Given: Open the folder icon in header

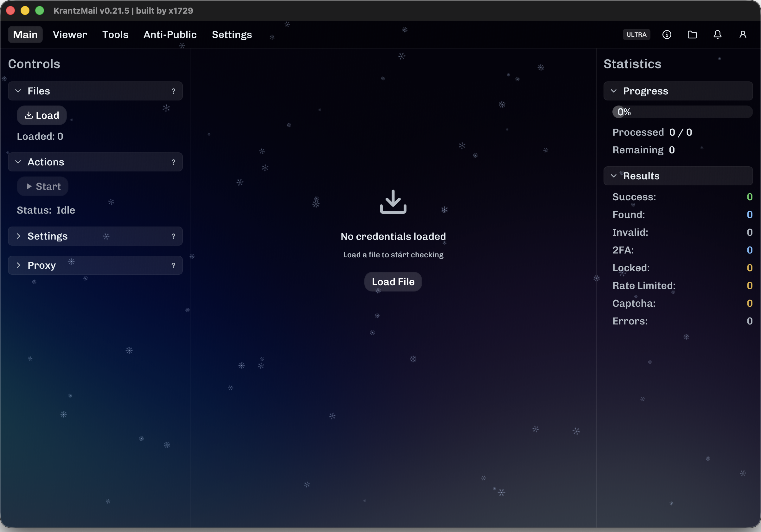Looking at the screenshot, I should pos(692,35).
